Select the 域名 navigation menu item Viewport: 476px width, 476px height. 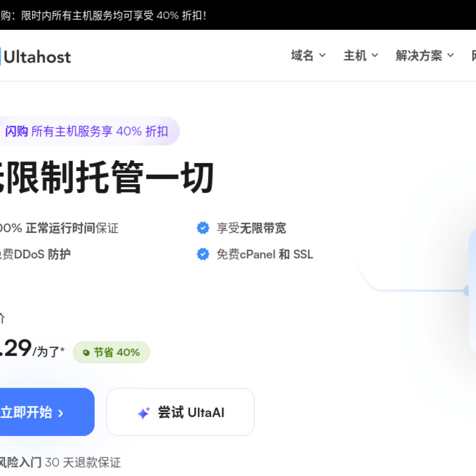pos(302,56)
